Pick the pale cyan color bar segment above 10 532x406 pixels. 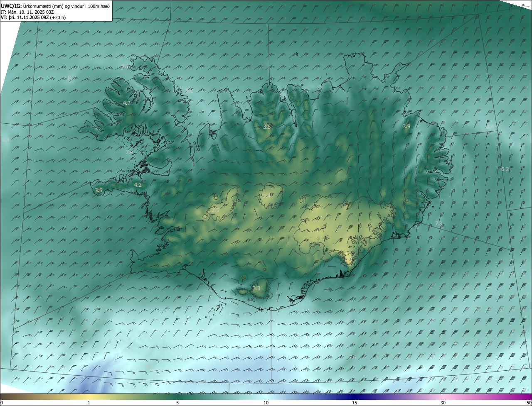point(266,396)
